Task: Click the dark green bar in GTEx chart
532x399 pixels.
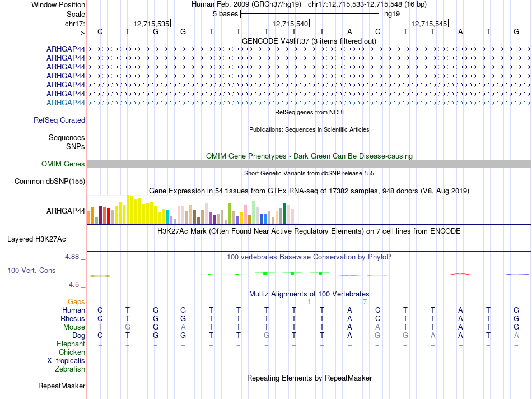Action: (284, 214)
